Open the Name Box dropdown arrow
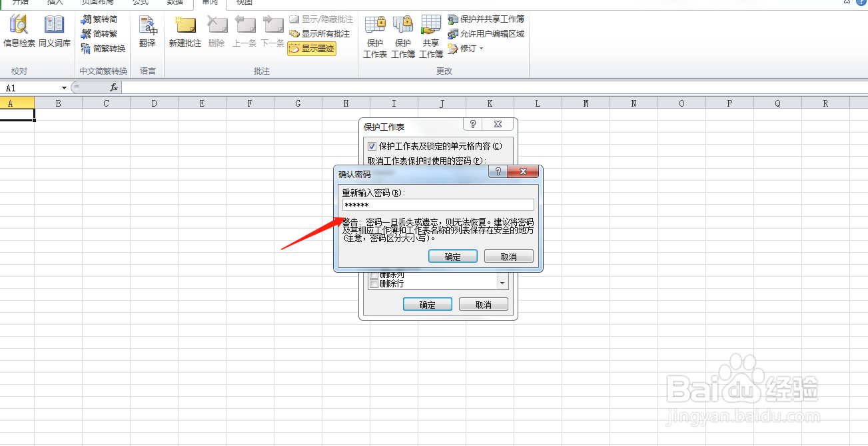The width and height of the screenshot is (868, 446). coord(64,88)
